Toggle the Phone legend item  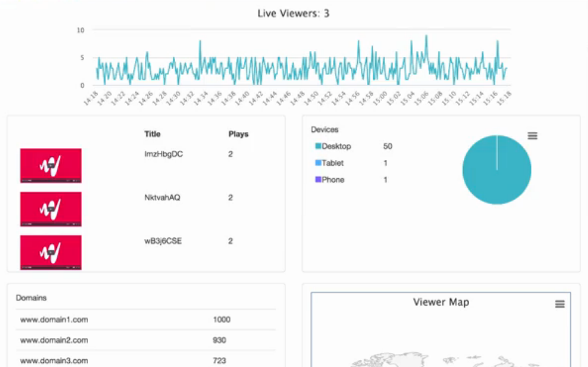(333, 179)
